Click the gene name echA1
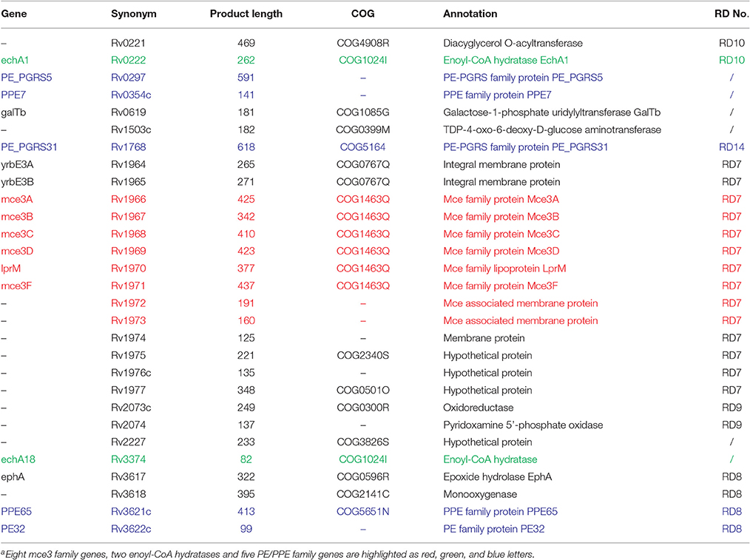Viewport: 750px width, 560px height. [15, 60]
